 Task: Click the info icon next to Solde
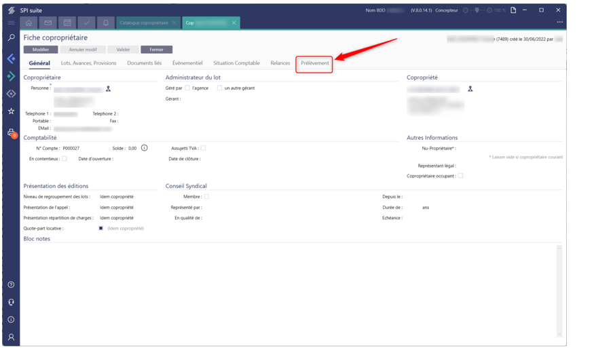pos(144,148)
